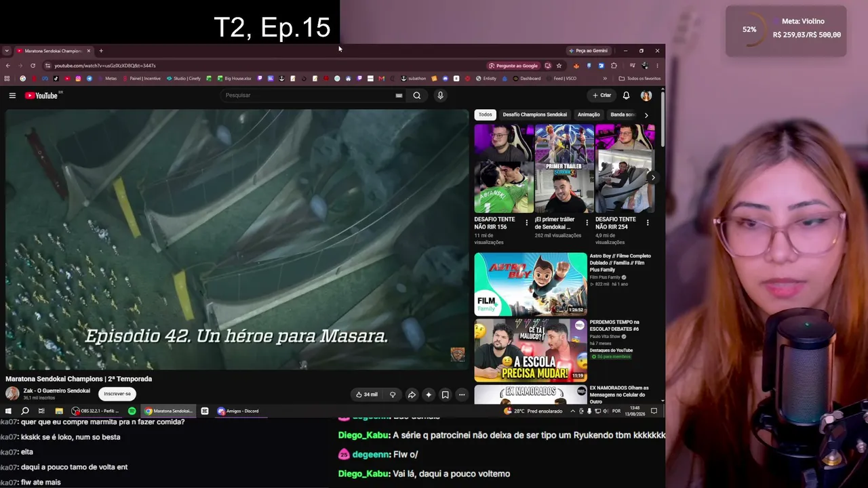Open the Studio | Cinefy bookmark
Screen dimensions: 868x488
[x=183, y=79]
